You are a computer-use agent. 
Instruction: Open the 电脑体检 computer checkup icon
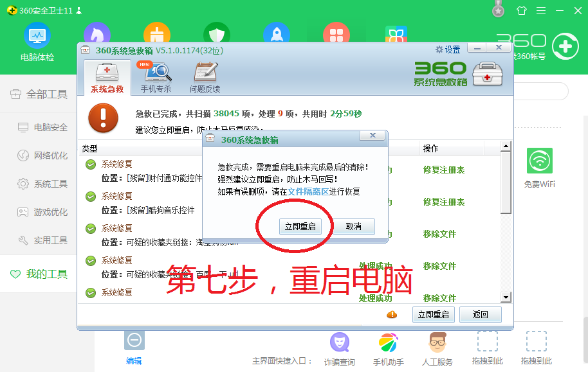click(x=37, y=35)
